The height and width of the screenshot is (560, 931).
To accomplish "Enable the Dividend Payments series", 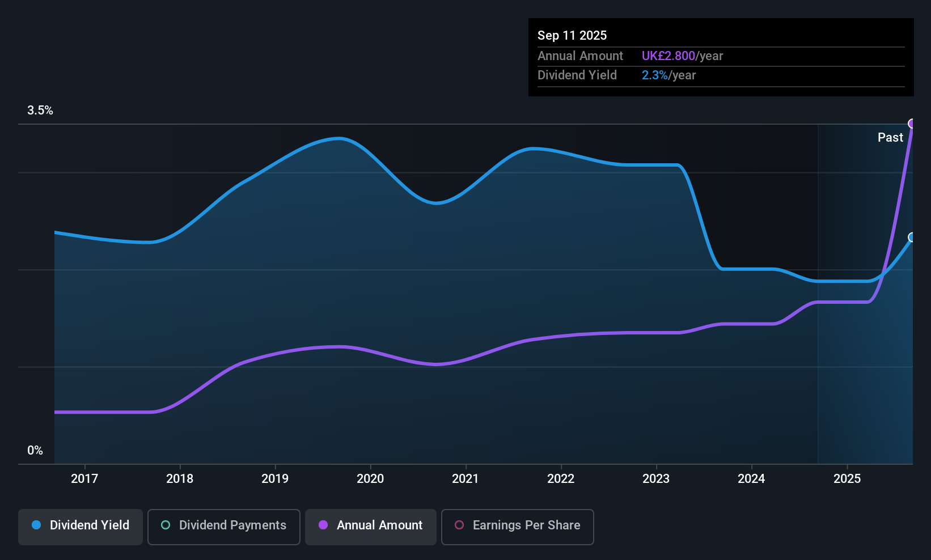I will tap(224, 525).
